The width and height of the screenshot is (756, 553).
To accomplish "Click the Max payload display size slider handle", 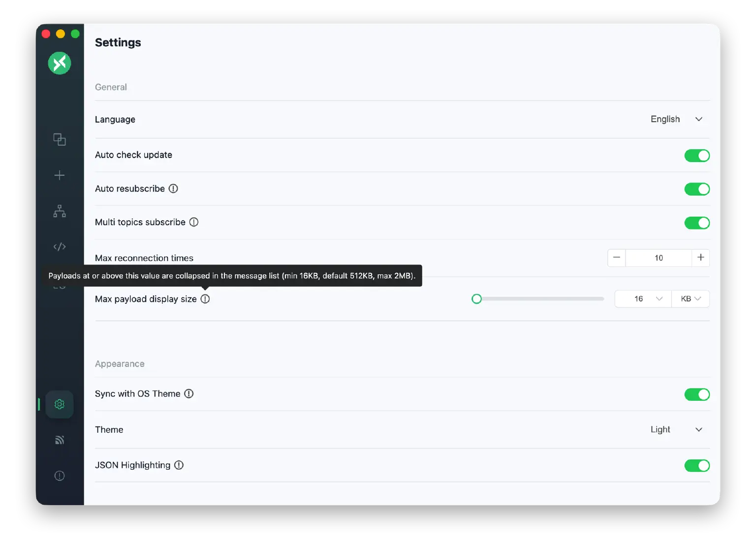I will pyautogui.click(x=476, y=299).
